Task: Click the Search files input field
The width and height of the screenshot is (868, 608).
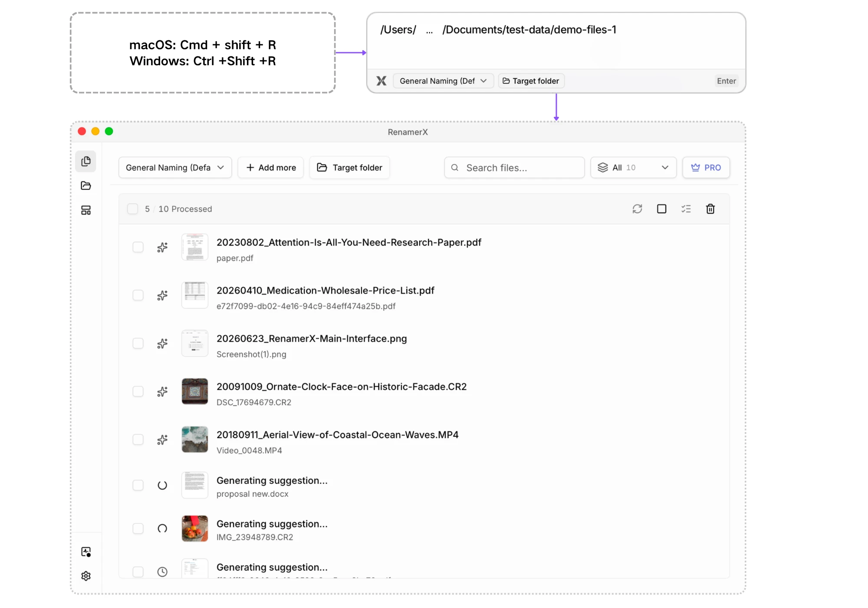Action: (x=514, y=168)
